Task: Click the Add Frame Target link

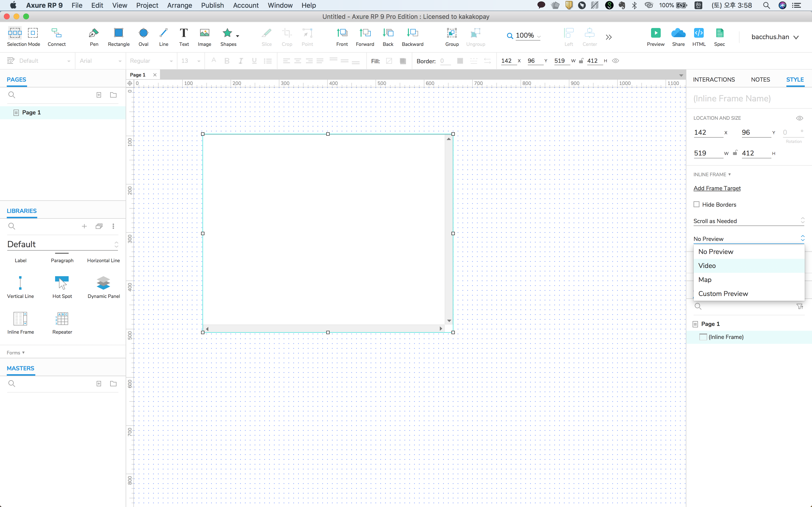Action: tap(717, 188)
